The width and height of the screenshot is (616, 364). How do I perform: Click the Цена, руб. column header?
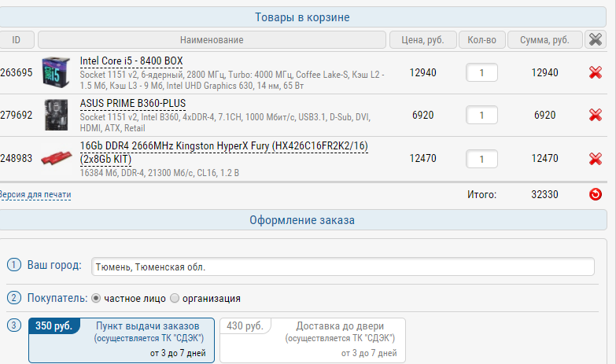click(x=423, y=39)
